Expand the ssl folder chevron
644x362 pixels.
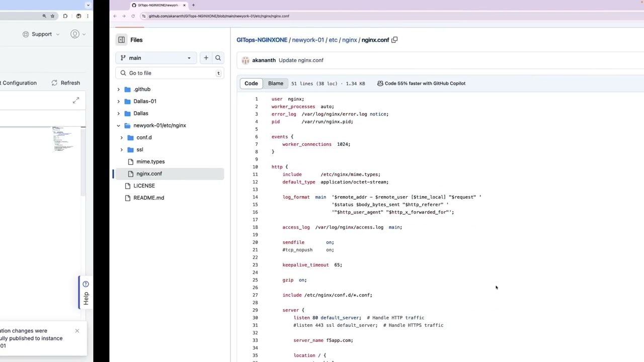pos(121,149)
